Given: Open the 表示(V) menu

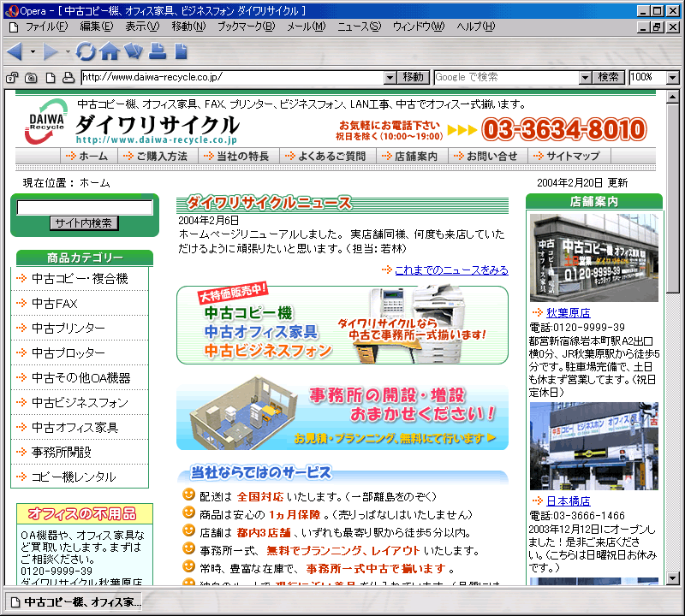Looking at the screenshot, I should coord(142,27).
